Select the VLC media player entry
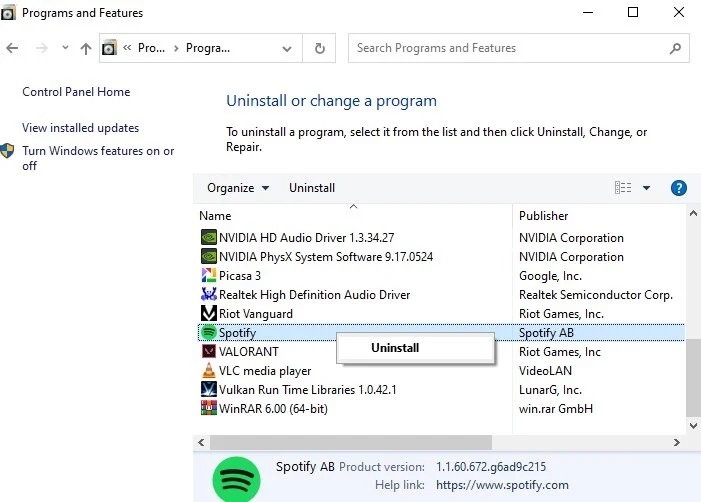Screen dimensions: 701x502 pyautogui.click(x=265, y=371)
